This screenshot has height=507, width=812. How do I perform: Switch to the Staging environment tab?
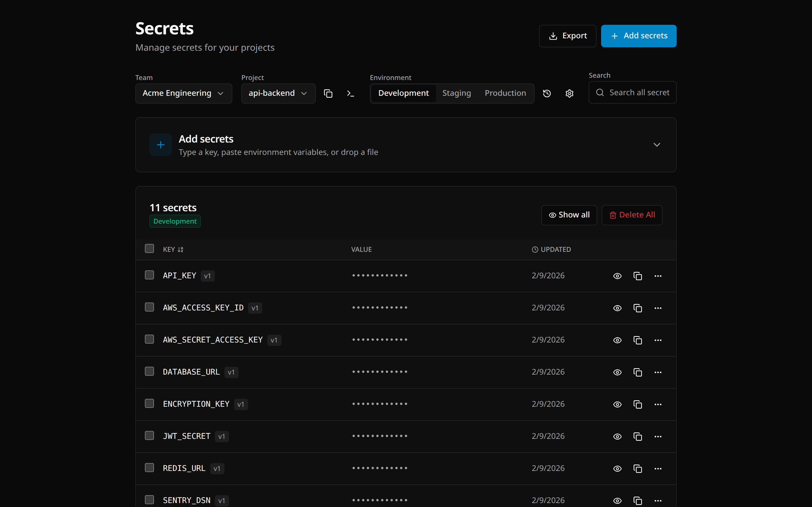456,94
